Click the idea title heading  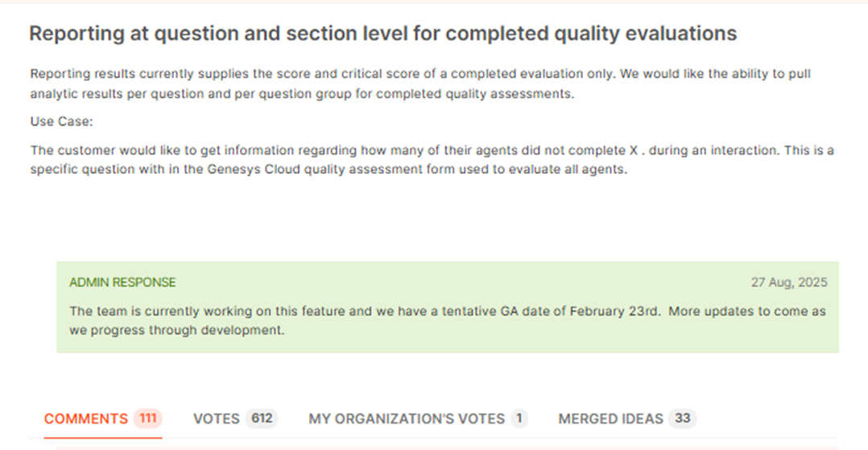[x=382, y=34]
